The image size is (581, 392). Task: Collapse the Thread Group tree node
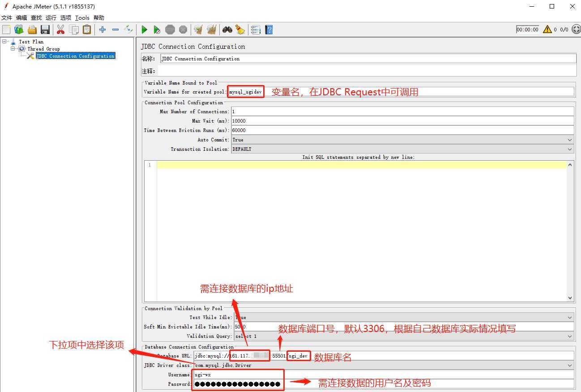13,49
